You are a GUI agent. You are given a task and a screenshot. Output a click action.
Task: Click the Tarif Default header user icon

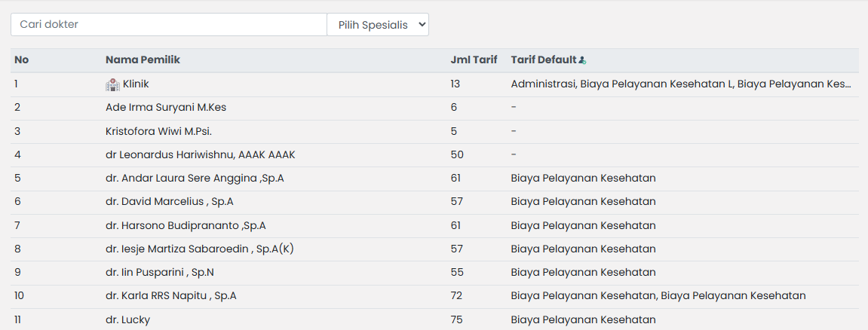tap(582, 60)
